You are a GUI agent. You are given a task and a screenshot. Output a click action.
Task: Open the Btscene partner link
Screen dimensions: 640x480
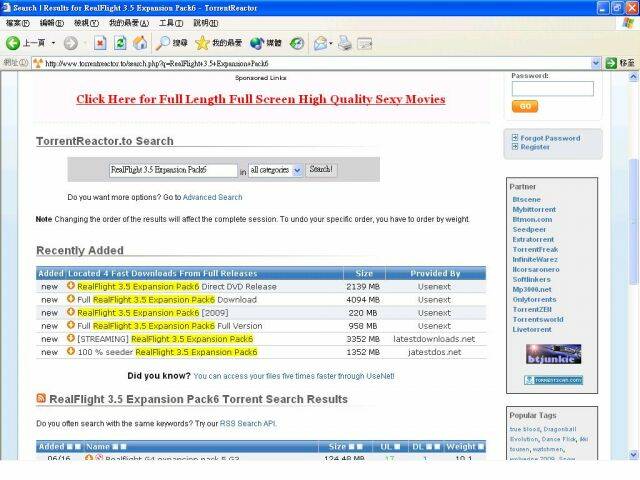pos(527,199)
